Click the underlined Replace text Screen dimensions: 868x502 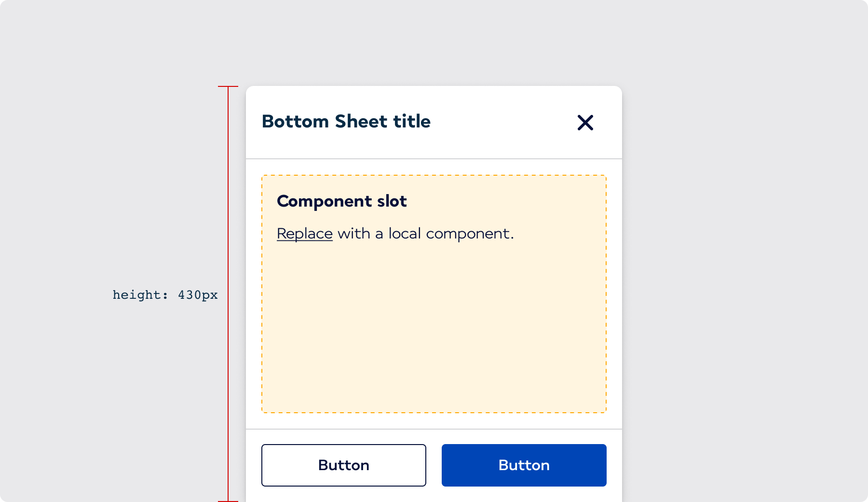coord(304,233)
